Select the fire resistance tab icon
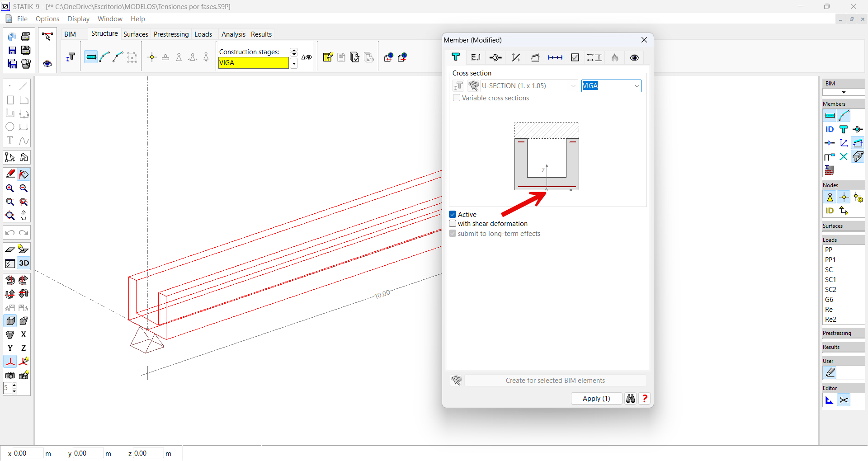The width and height of the screenshot is (868, 461). click(x=615, y=57)
